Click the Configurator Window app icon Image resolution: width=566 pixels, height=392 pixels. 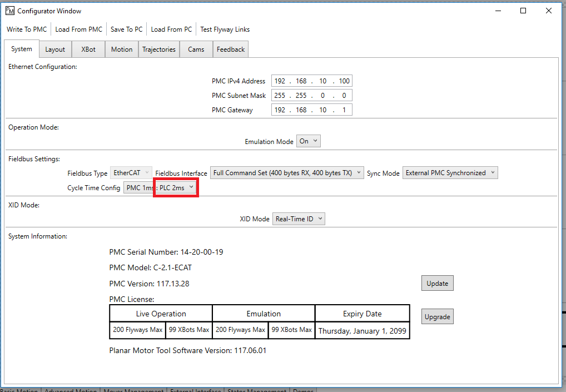(x=9, y=11)
